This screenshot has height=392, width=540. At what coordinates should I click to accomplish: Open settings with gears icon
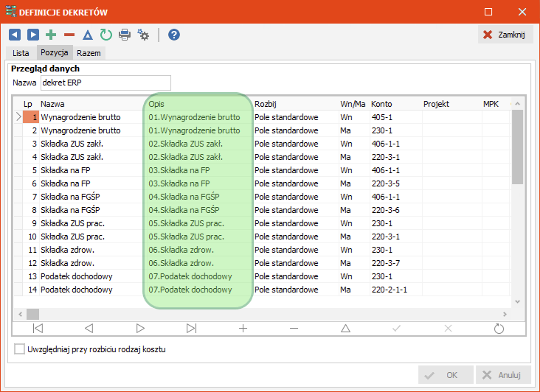click(143, 35)
